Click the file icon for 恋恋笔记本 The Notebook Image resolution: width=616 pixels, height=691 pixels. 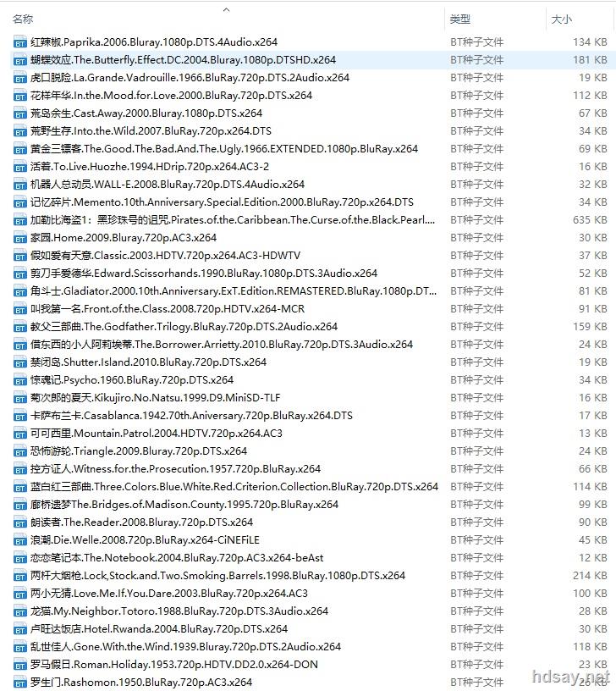pyautogui.click(x=19, y=558)
